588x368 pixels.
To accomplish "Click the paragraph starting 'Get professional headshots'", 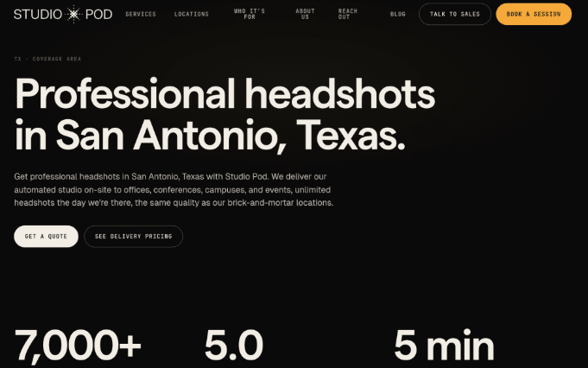I will [174, 190].
